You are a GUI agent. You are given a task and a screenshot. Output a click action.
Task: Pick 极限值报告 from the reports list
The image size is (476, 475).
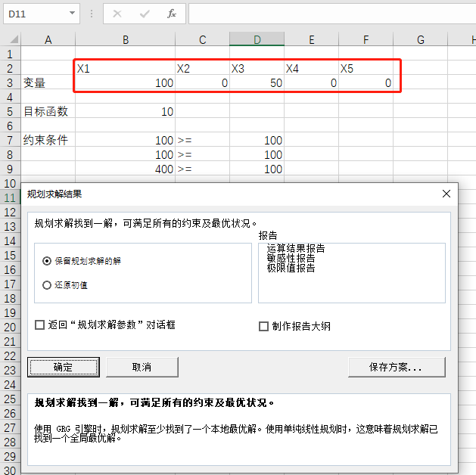[x=291, y=268]
